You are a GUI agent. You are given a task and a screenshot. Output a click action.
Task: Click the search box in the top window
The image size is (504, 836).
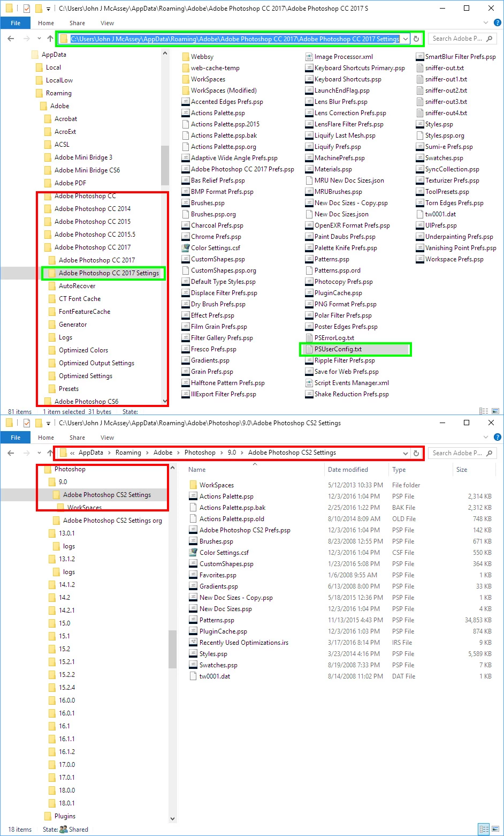pos(462,39)
